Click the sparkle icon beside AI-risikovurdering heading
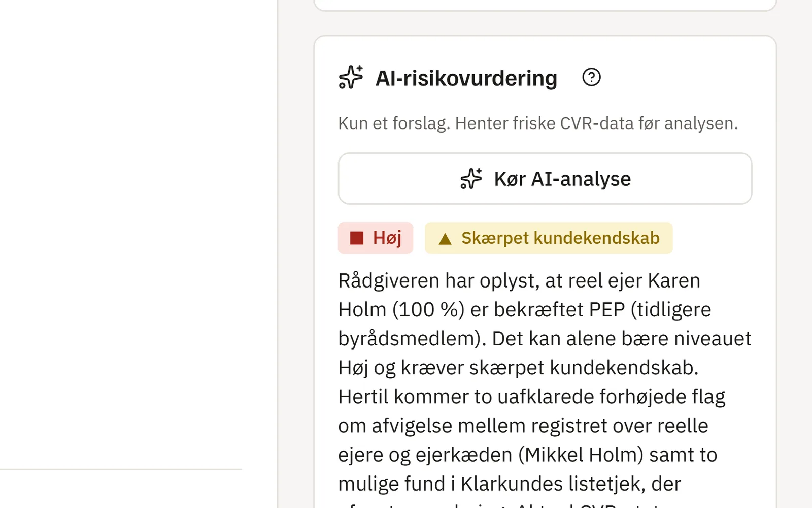812x508 pixels. click(x=351, y=77)
